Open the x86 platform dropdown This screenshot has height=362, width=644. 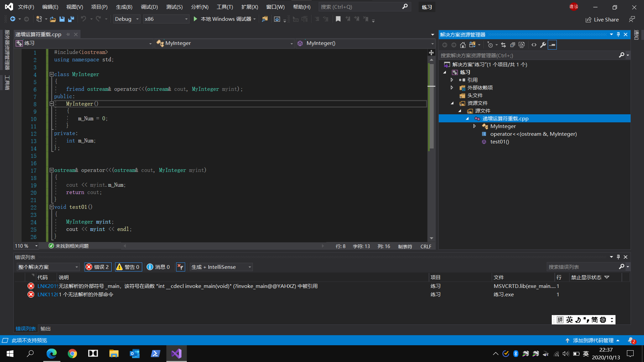pos(166,19)
